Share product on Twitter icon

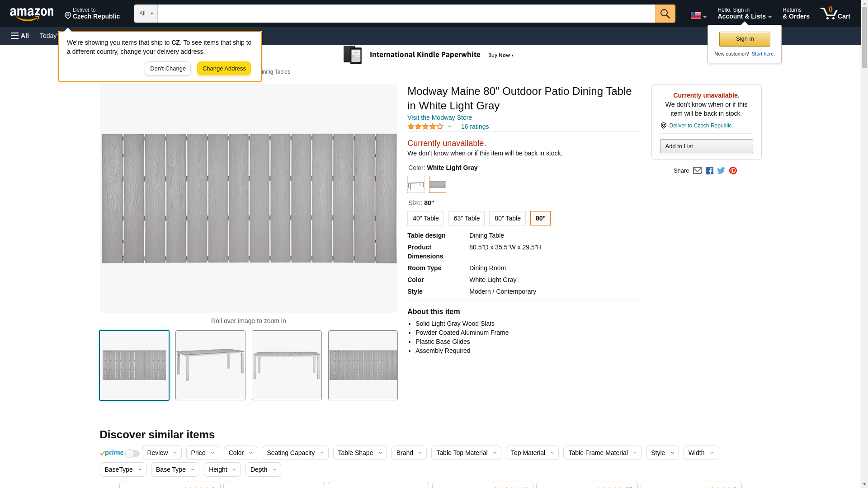[721, 171]
